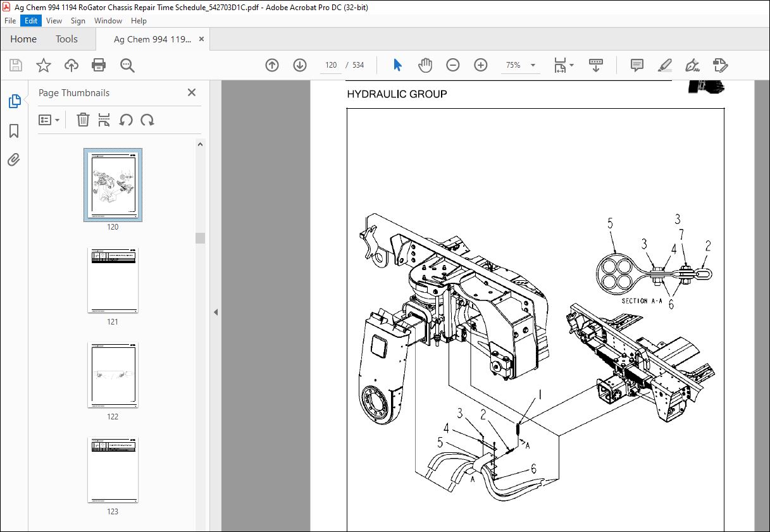Rotate thumbnail page clockwise
Screen dimensions: 770x532
click(147, 120)
